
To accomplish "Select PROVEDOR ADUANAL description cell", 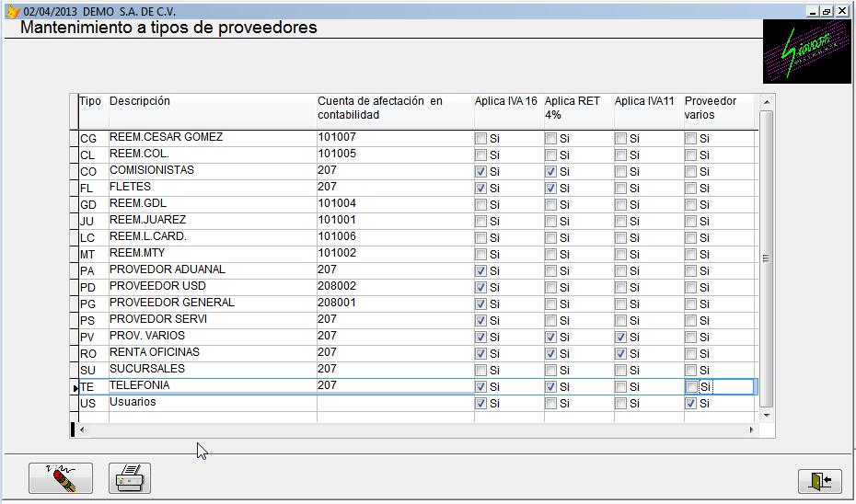I will (213, 270).
